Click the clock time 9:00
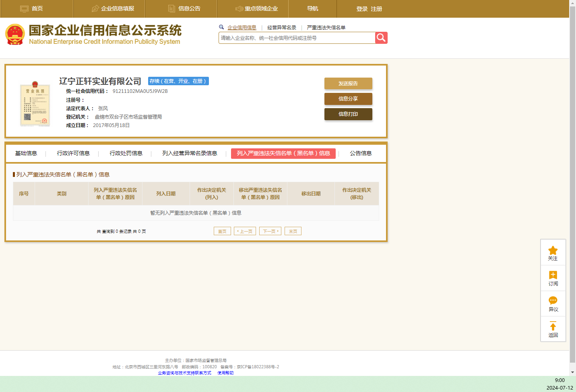Screen dimensions: 576x392 pos(560,380)
